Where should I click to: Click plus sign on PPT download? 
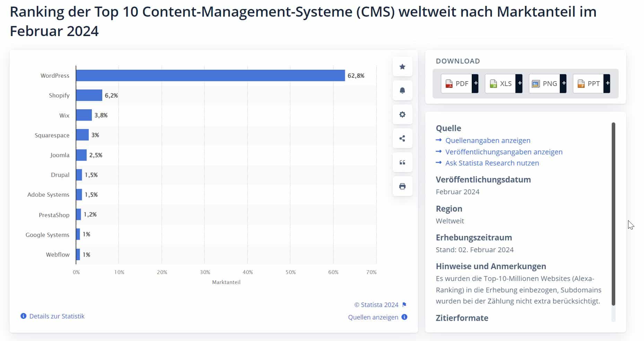[607, 83]
